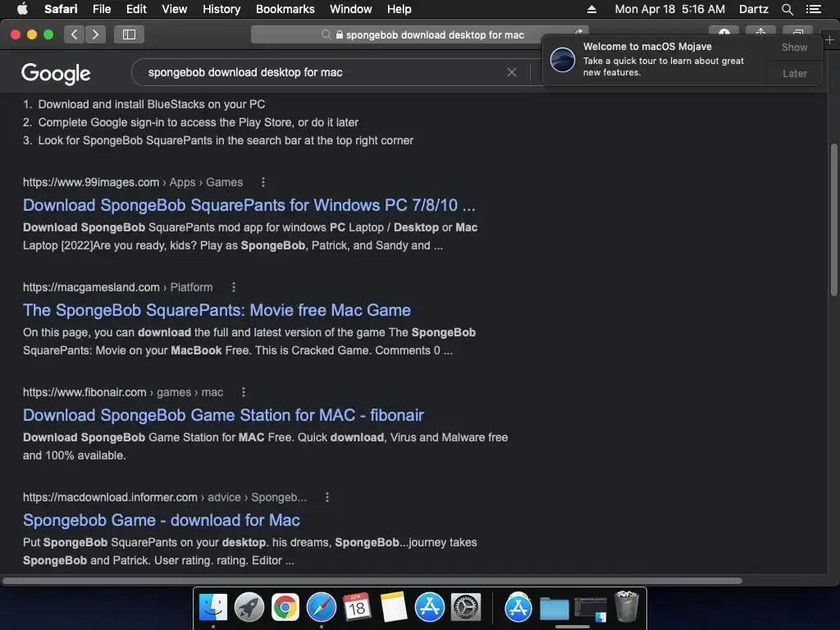Open Safari compass icon in Dock
The height and width of the screenshot is (630, 840).
pos(322,608)
